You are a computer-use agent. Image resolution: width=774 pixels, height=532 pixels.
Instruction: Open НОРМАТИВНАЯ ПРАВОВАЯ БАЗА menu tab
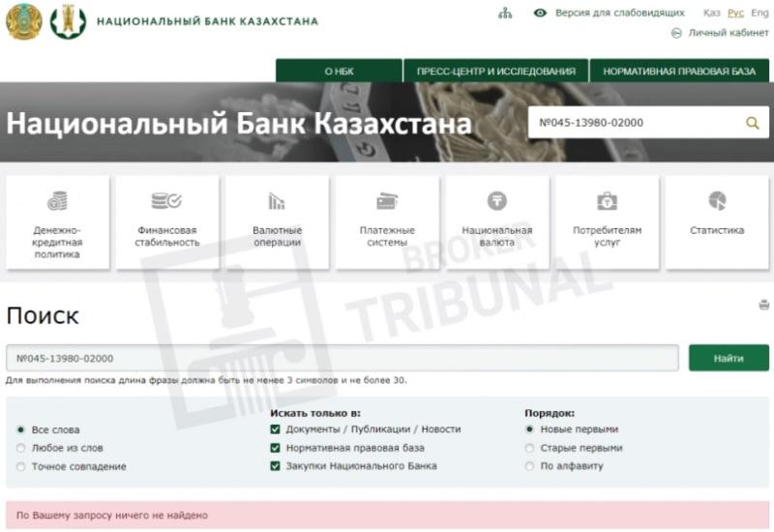(x=679, y=71)
